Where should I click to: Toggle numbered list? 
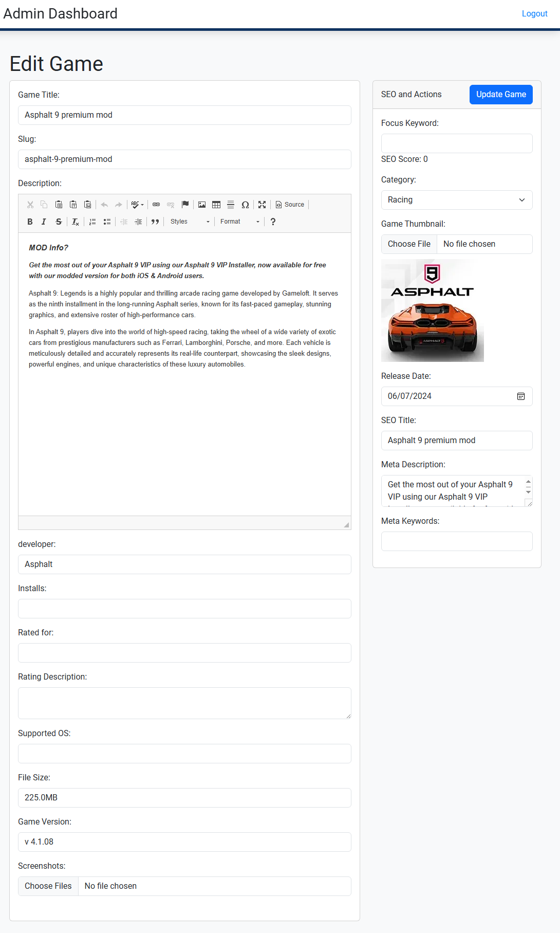pyautogui.click(x=92, y=222)
